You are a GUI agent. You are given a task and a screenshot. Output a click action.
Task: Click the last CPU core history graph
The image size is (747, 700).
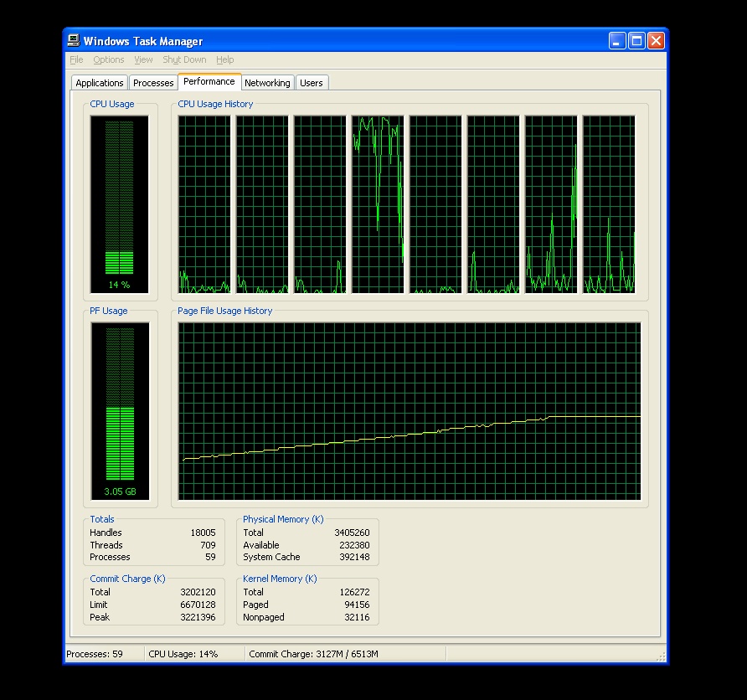coord(609,204)
